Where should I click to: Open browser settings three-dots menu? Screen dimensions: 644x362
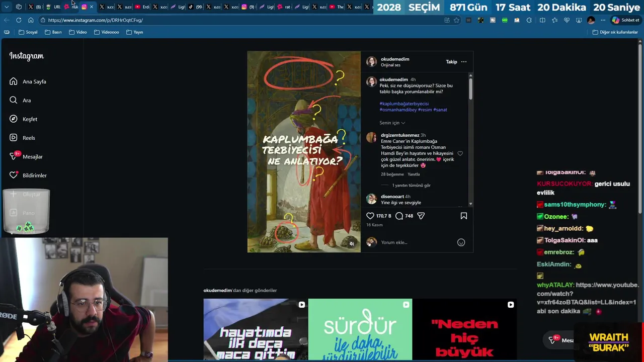coord(604,20)
